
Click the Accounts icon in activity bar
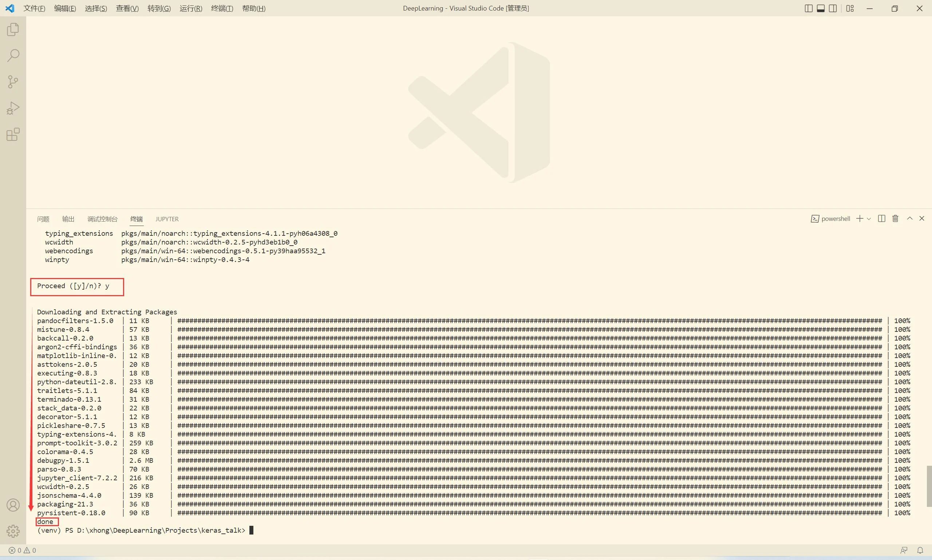13,505
